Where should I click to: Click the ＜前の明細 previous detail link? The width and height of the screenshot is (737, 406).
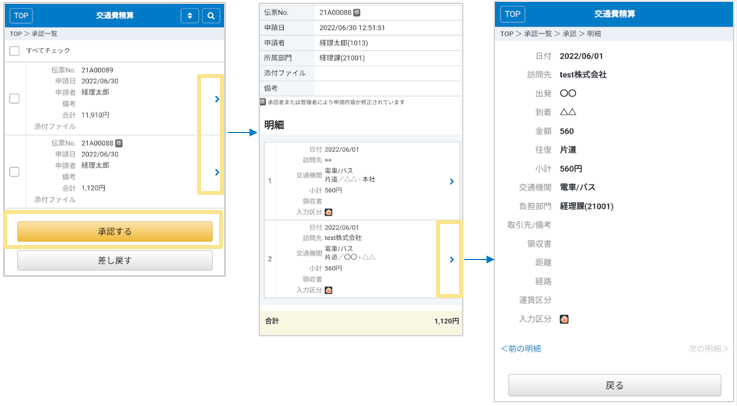coord(521,348)
